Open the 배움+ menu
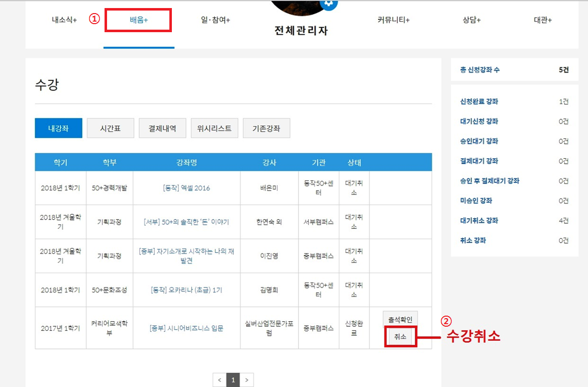 click(x=139, y=20)
